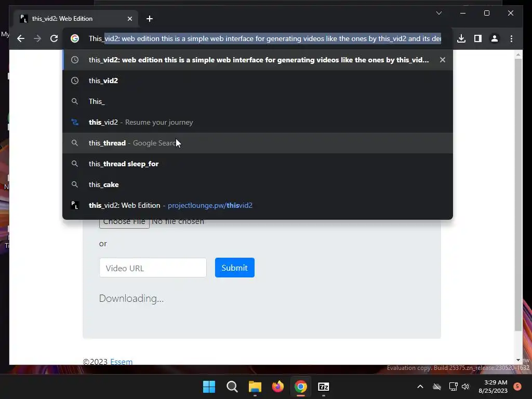Go back using the browser back arrow
This screenshot has height=399, width=532.
pos(21,38)
